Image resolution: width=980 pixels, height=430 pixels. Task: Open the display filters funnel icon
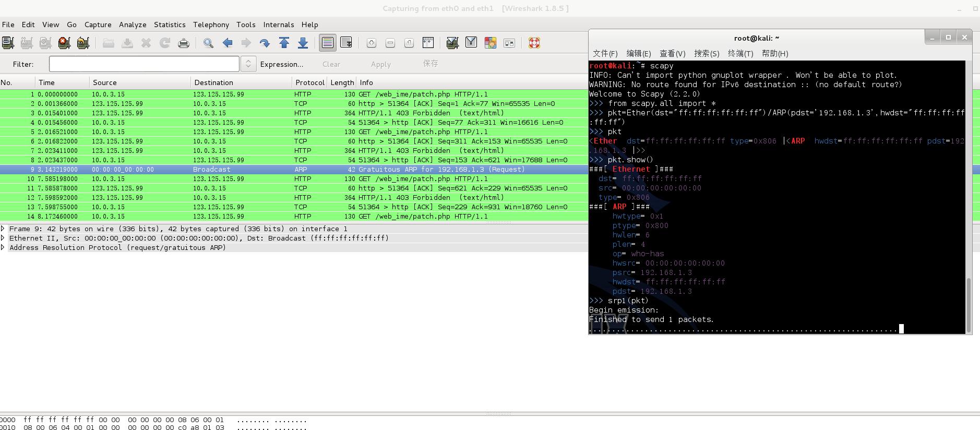click(x=471, y=43)
